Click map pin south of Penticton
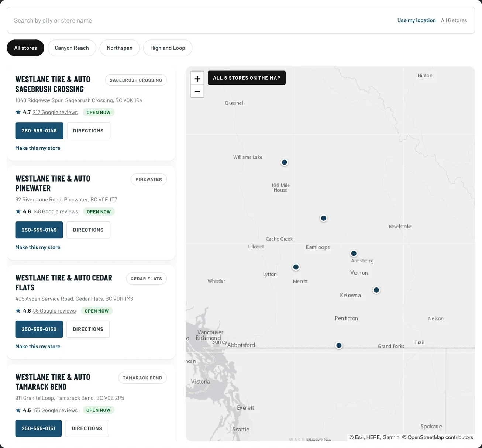Viewport: 482px width, 448px height. (339, 345)
